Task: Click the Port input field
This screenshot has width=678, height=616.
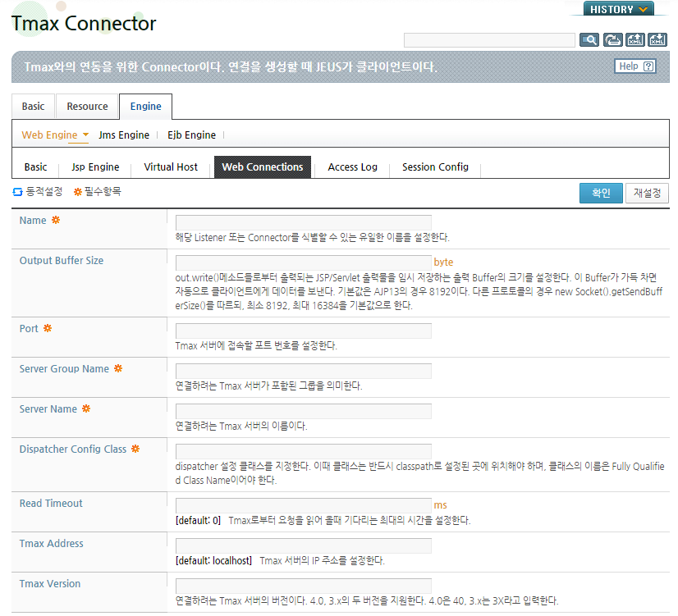Action: [x=304, y=331]
